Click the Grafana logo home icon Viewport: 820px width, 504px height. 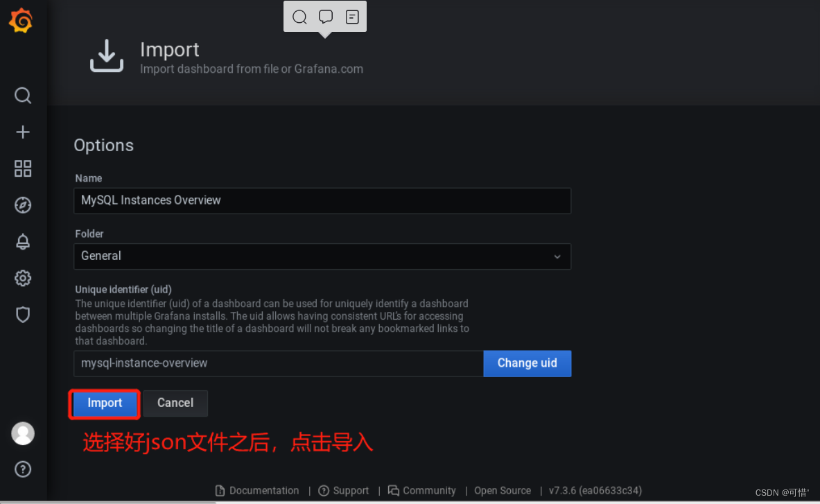pos(21,20)
